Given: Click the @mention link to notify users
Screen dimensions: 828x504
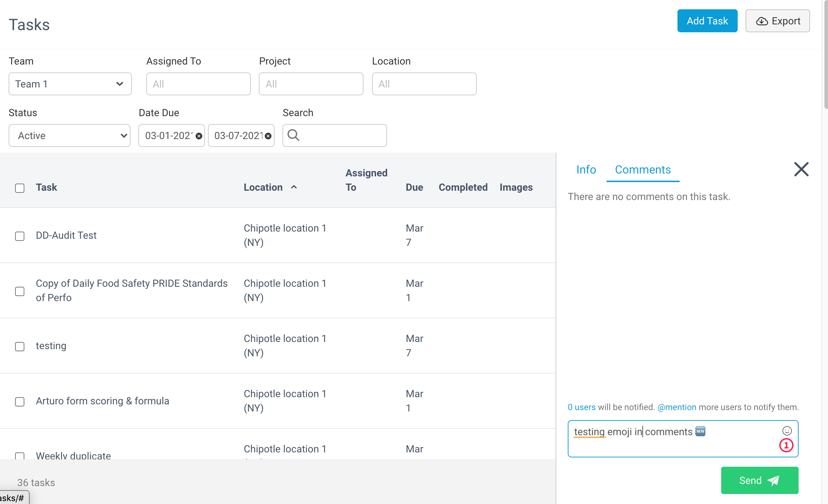Looking at the screenshot, I should (677, 407).
